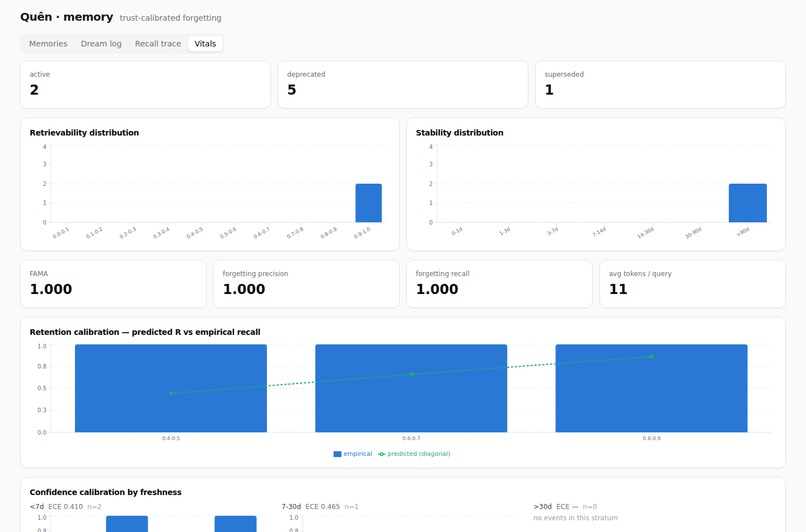Click the deprecated count card
806x532 pixels.
pos(403,85)
